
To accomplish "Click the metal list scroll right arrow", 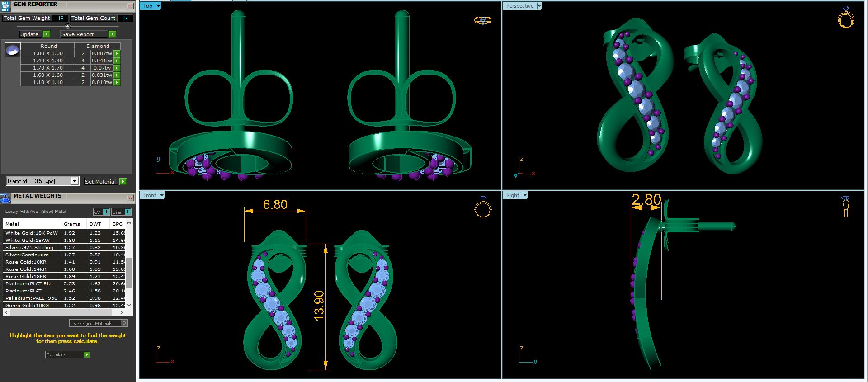I will 122,312.
